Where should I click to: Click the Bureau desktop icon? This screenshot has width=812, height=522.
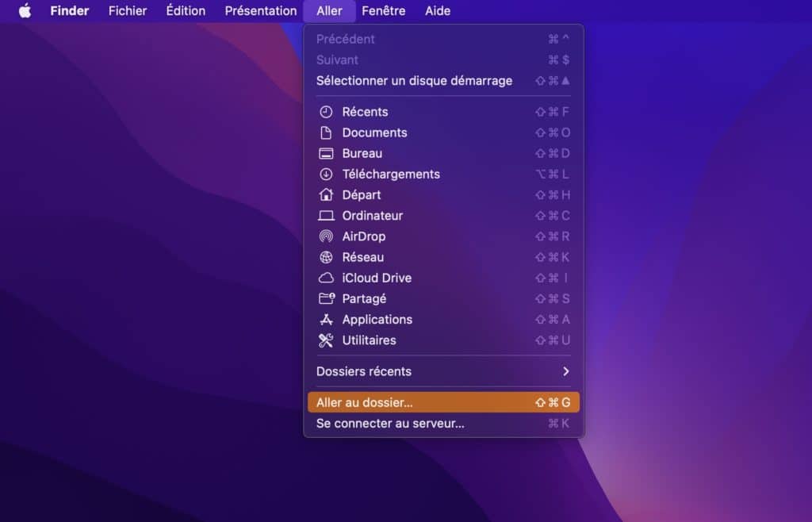tap(326, 153)
